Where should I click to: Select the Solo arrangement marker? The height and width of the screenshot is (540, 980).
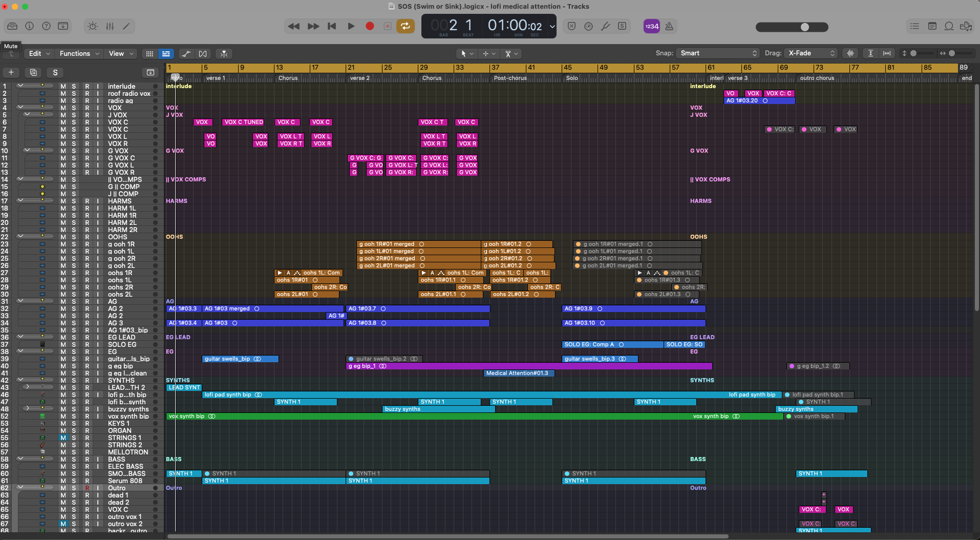click(x=572, y=78)
